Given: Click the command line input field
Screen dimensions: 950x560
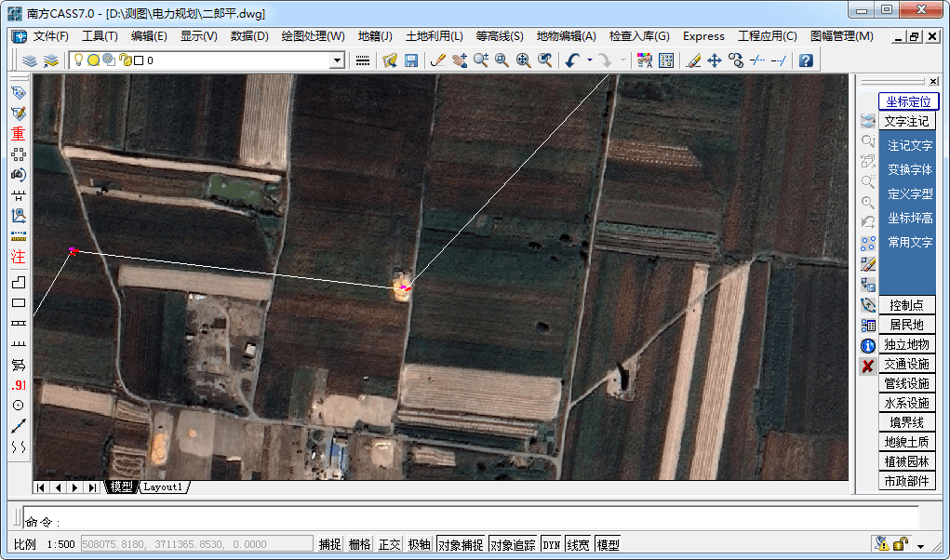Looking at the screenshot, I should (x=472, y=519).
